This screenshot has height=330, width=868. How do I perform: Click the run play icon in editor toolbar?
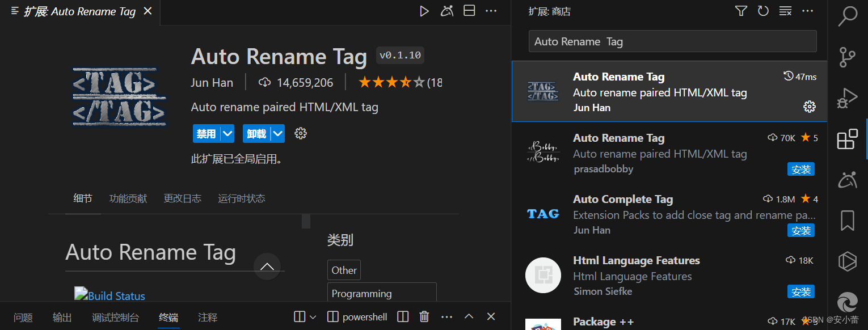point(424,11)
